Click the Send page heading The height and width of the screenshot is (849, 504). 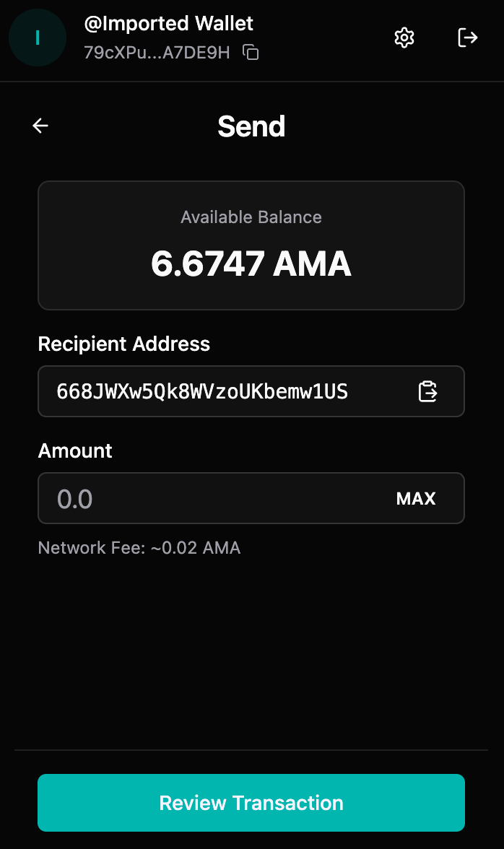pyautogui.click(x=251, y=126)
